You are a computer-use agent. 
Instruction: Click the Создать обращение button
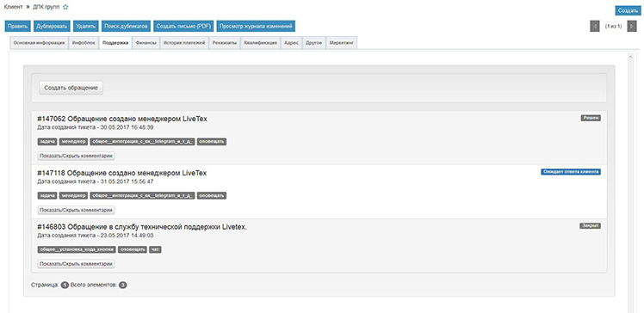[x=71, y=88]
